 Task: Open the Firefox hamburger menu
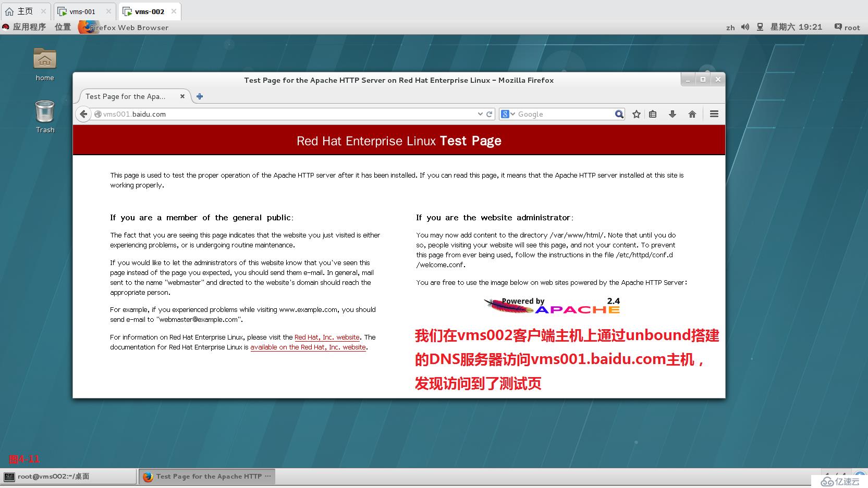[714, 114]
